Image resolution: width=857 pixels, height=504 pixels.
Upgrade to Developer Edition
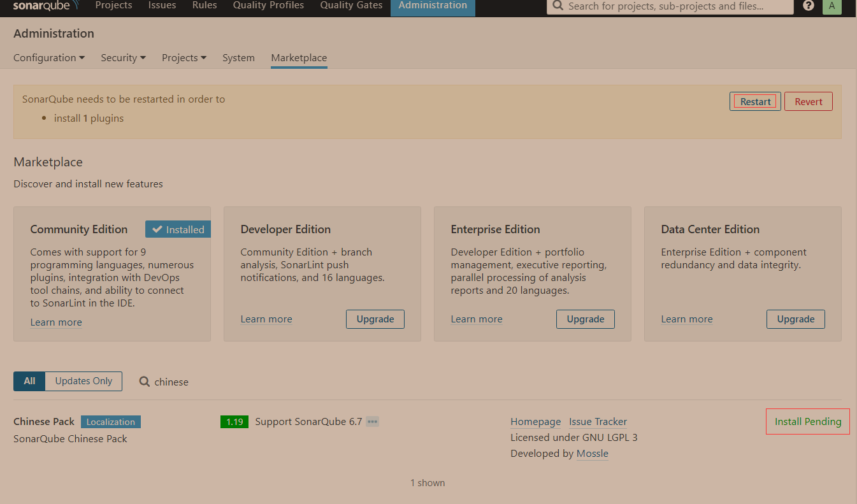tap(375, 319)
